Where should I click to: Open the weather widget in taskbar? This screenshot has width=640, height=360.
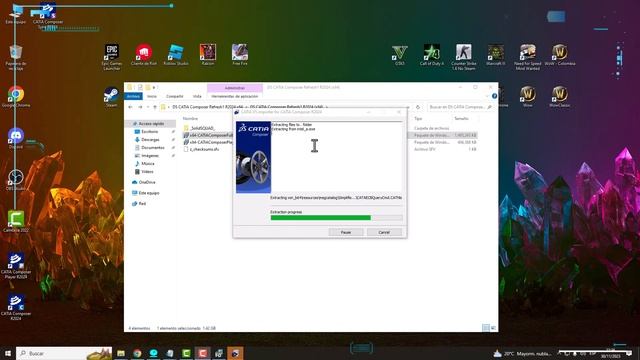click(522, 353)
